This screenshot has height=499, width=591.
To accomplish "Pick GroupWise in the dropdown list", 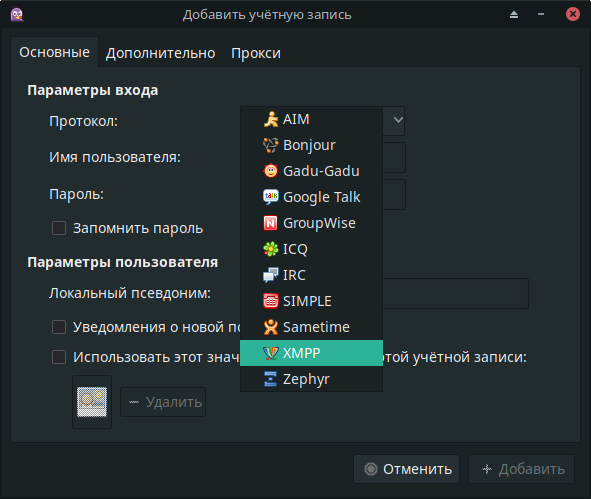I will 311,223.
